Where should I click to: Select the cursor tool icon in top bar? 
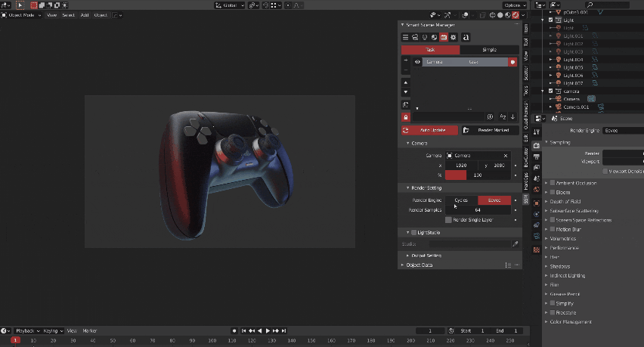[20, 5]
